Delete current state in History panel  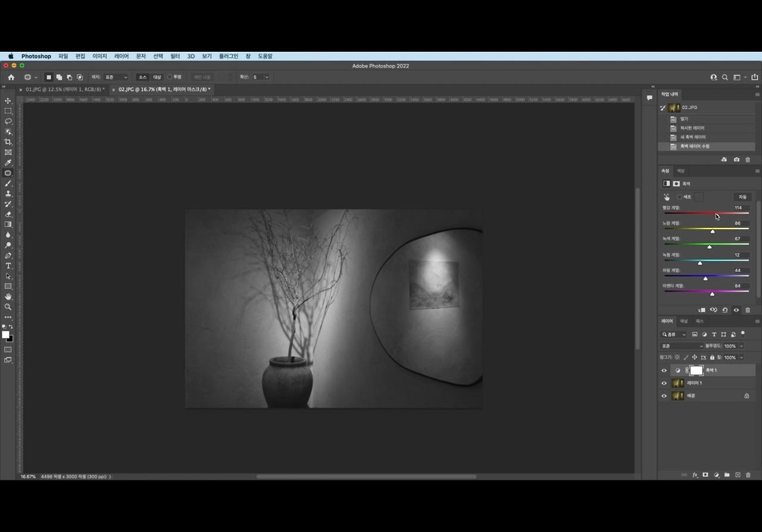748,159
